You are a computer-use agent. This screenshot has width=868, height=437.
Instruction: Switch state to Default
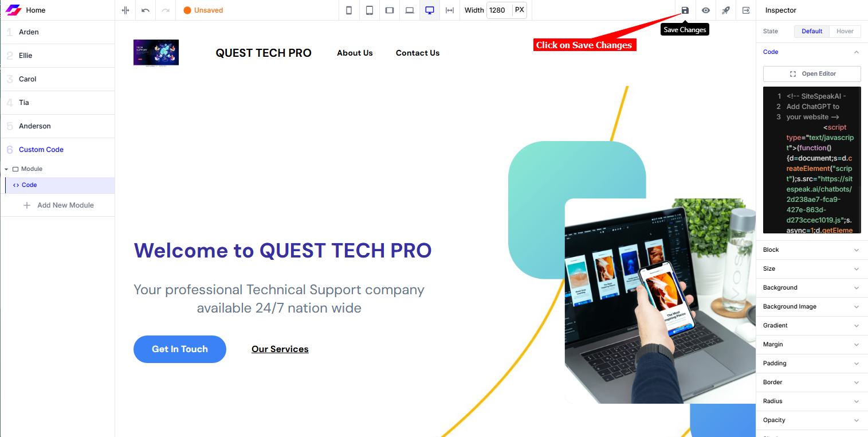[812, 31]
